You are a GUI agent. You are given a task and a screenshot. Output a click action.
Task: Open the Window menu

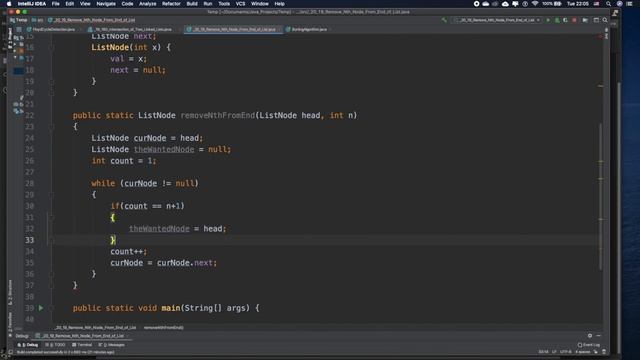(x=260, y=4)
